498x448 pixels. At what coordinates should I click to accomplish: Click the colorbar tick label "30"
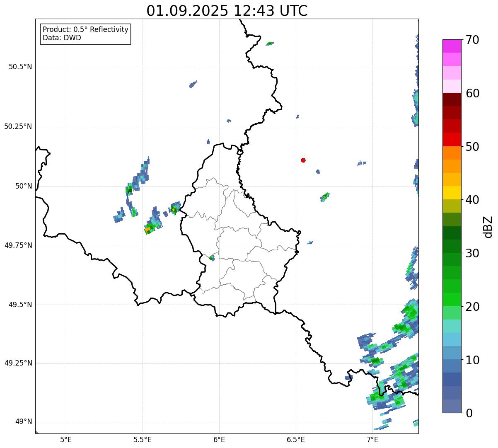point(472,253)
